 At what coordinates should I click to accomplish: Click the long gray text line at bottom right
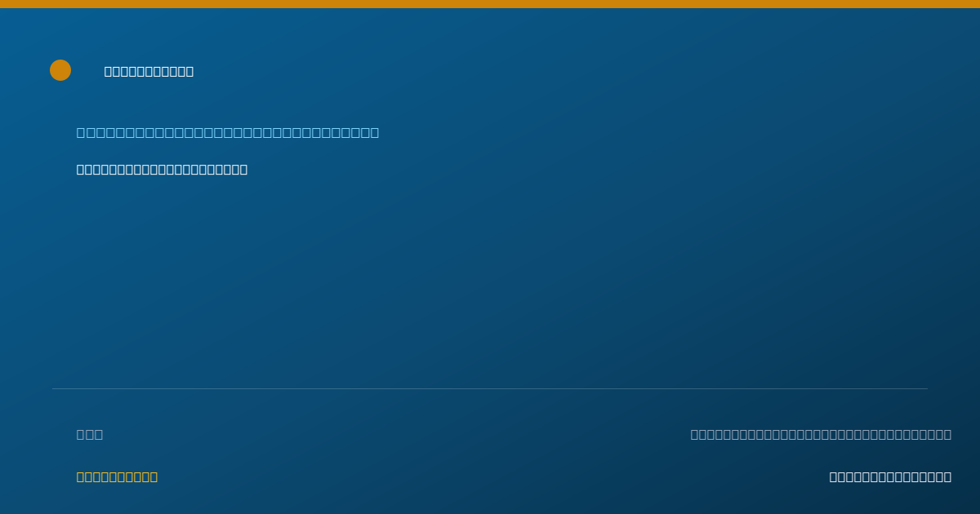[821, 434]
